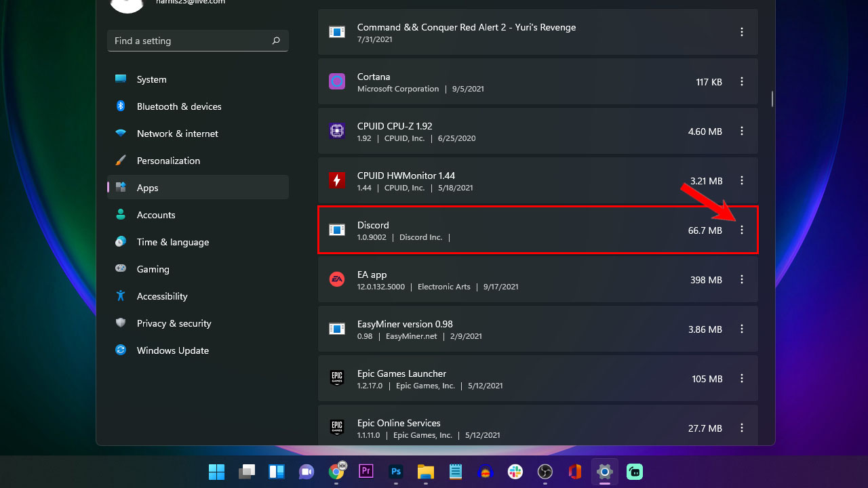The height and width of the screenshot is (488, 868).
Task: Open Discord's three-dot options menu
Action: (x=741, y=230)
